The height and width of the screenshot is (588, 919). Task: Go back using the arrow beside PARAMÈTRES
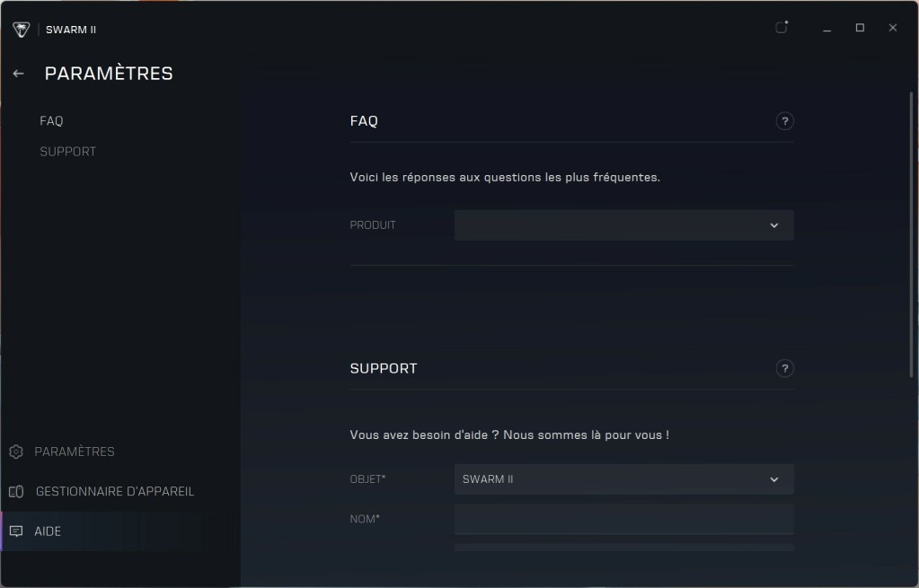point(18,74)
